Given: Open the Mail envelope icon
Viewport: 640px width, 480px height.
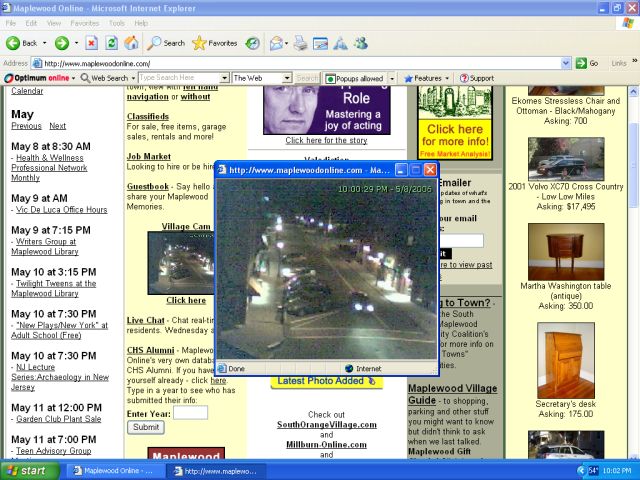Looking at the screenshot, I should 276,43.
